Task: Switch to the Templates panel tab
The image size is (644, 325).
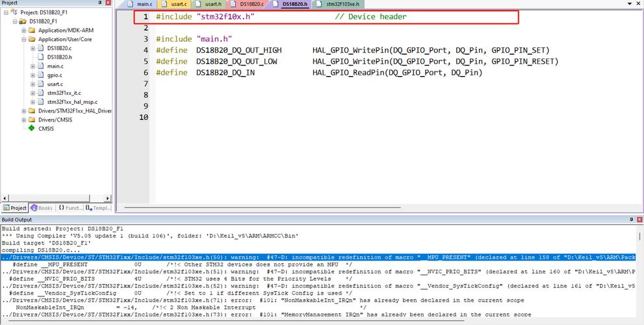Action: pyautogui.click(x=99, y=208)
